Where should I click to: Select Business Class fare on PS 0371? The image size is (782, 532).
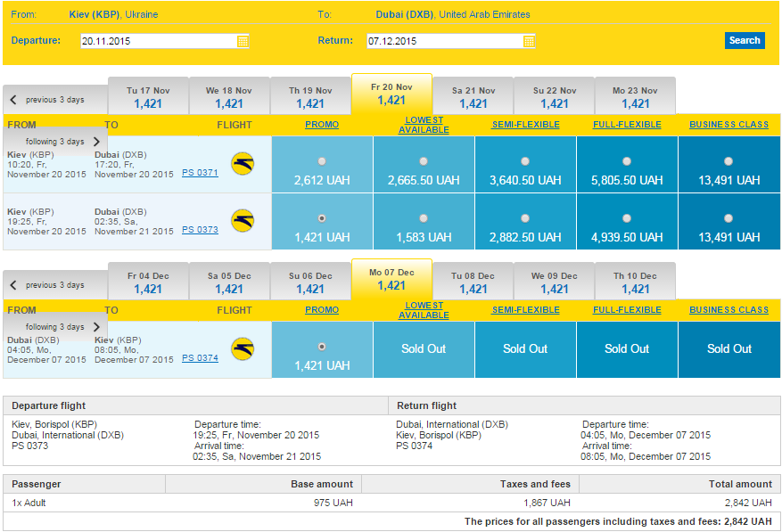click(728, 161)
